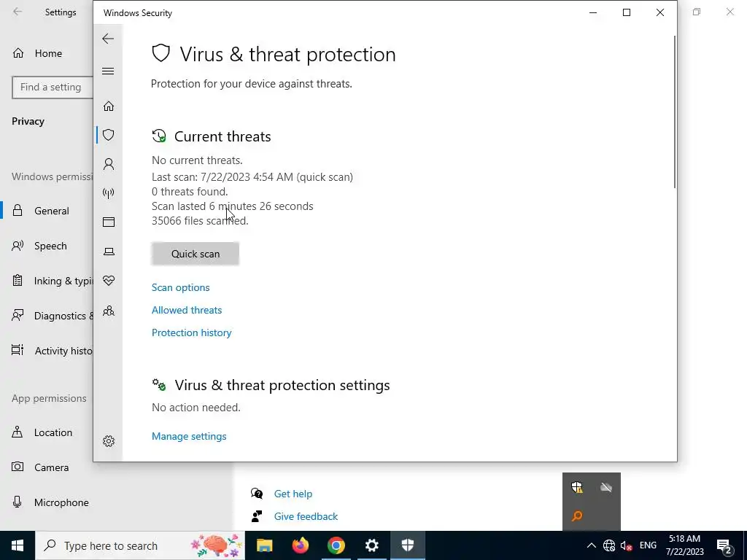Go back in Windows Security window
747x560 pixels.
pos(108,39)
